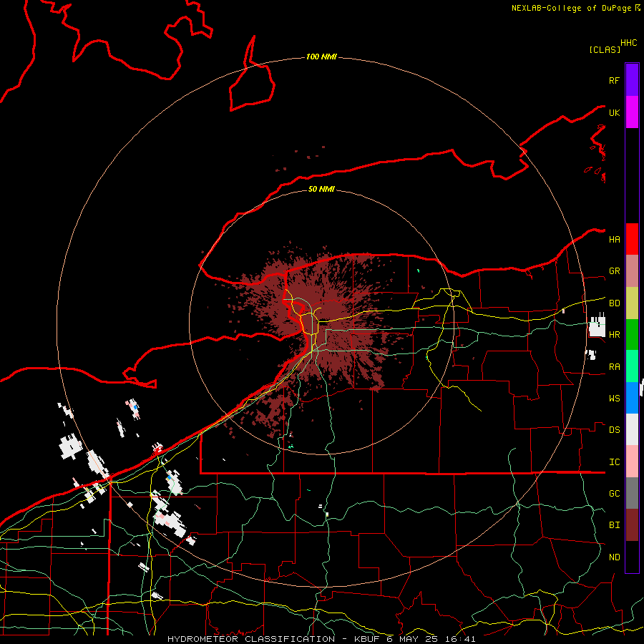This screenshot has height=644, width=644.
Task: Click the '100 NMI' range ring label
Action: pyautogui.click(x=321, y=57)
